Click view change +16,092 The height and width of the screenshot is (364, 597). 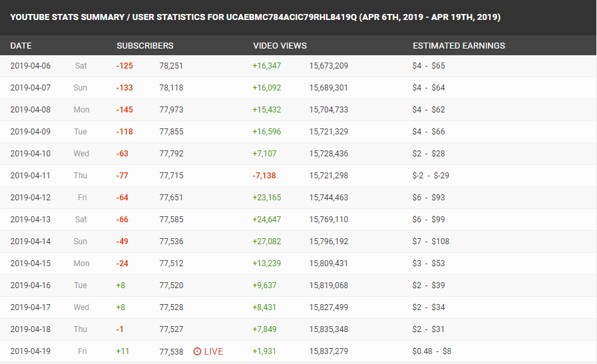coord(267,88)
